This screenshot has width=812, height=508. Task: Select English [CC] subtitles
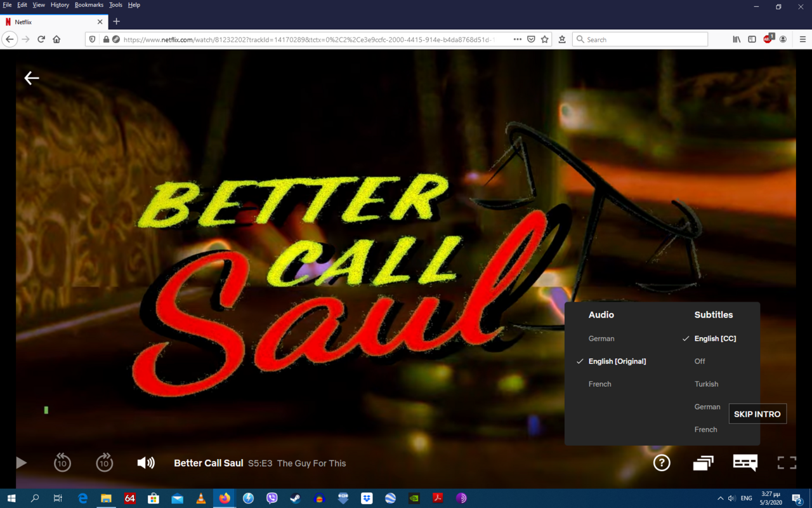[x=716, y=338]
